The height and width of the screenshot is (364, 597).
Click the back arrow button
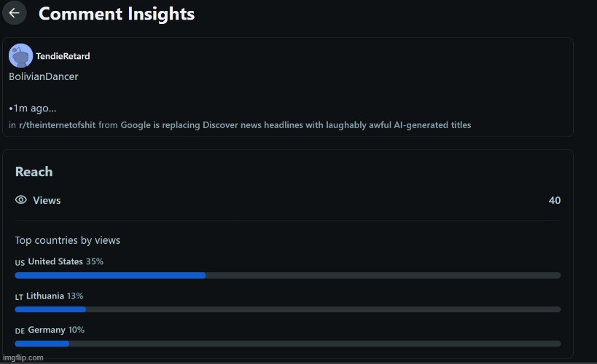coord(14,13)
